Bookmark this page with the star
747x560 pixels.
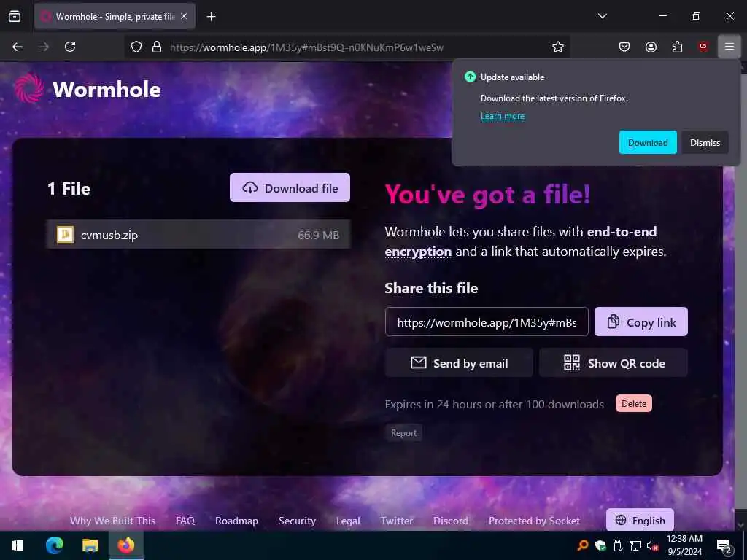click(558, 47)
